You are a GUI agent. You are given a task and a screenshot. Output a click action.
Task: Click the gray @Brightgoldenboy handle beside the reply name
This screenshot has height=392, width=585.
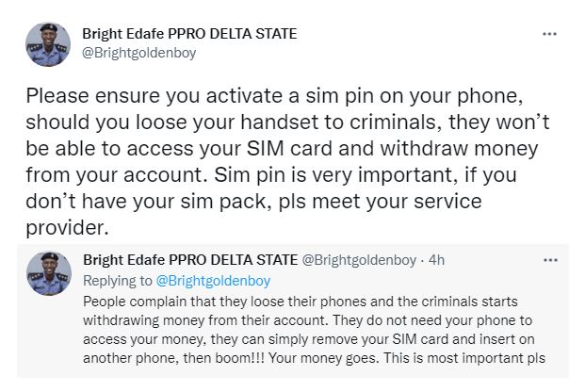[360, 259]
